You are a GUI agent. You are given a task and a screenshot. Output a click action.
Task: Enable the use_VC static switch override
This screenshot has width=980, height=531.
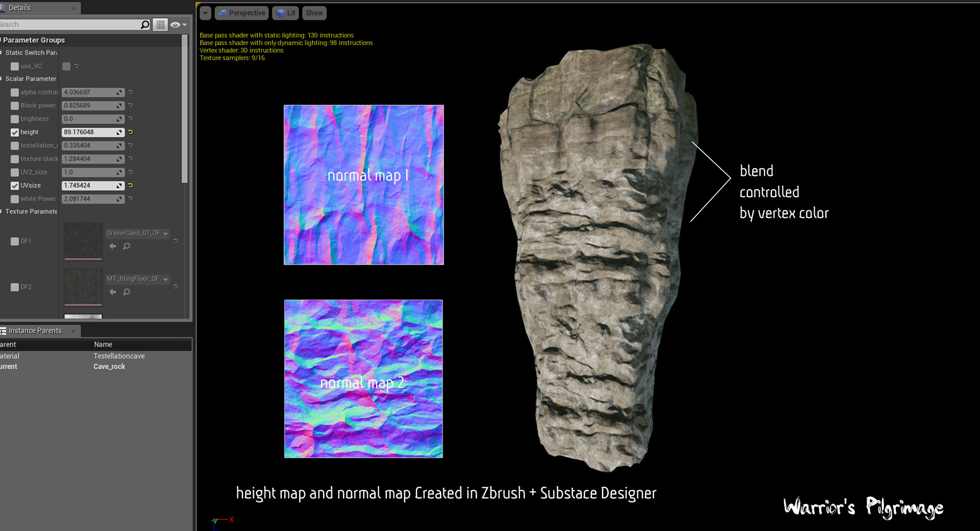(15, 66)
